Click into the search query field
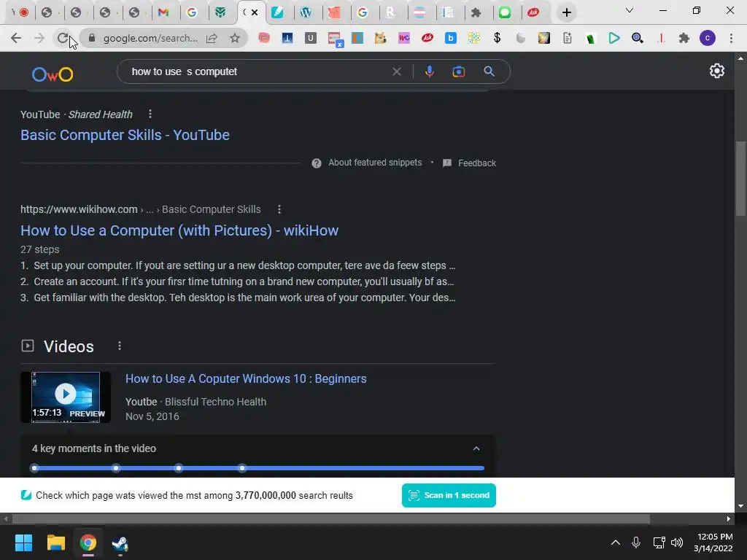The height and width of the screenshot is (560, 747). coord(258,71)
